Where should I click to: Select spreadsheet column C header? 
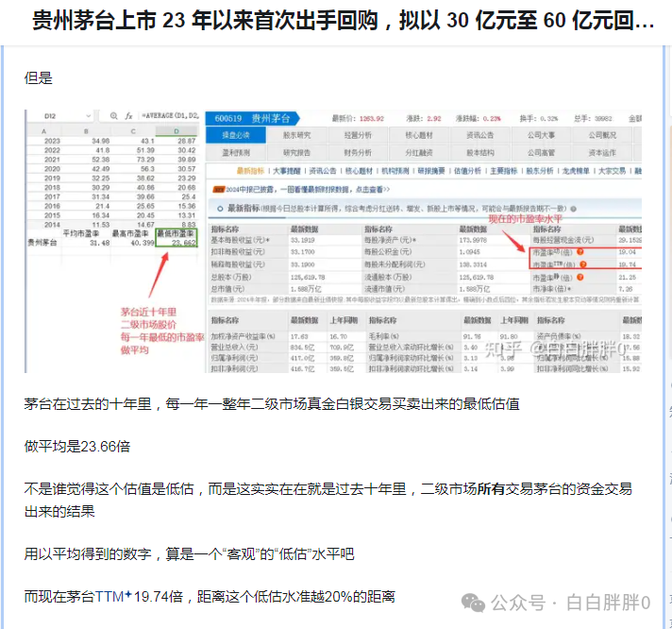[133, 131]
